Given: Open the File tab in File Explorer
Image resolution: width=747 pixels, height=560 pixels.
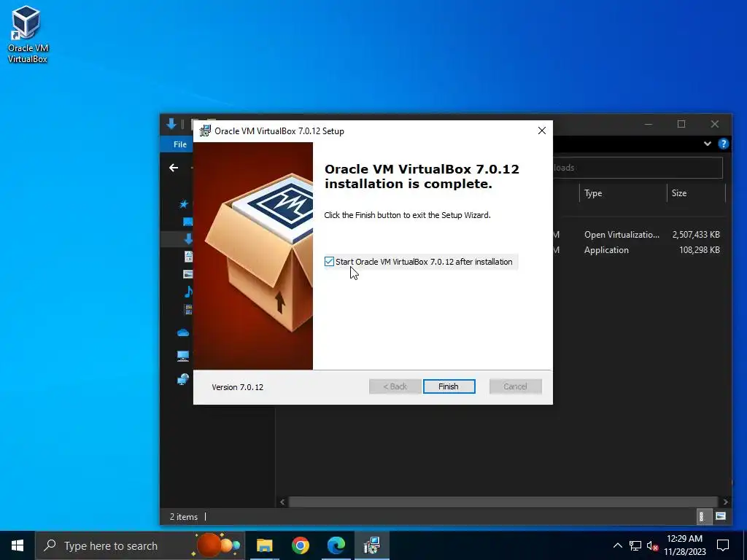Looking at the screenshot, I should coord(179,144).
